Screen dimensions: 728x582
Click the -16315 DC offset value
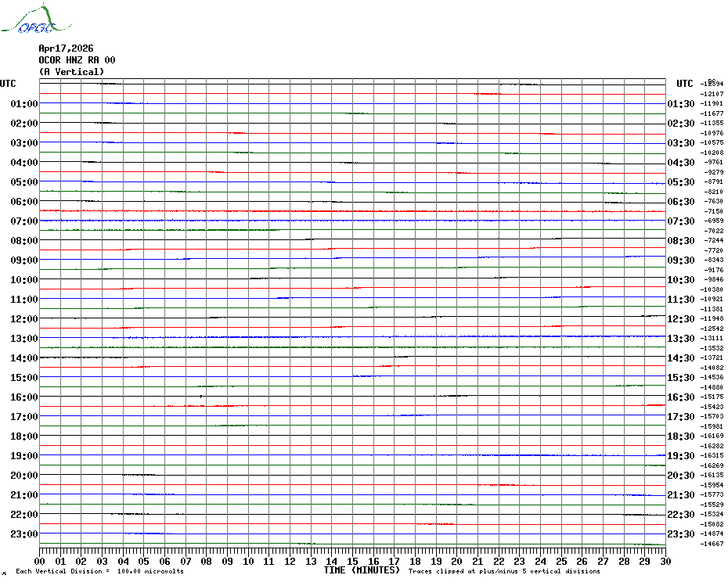tap(712, 456)
